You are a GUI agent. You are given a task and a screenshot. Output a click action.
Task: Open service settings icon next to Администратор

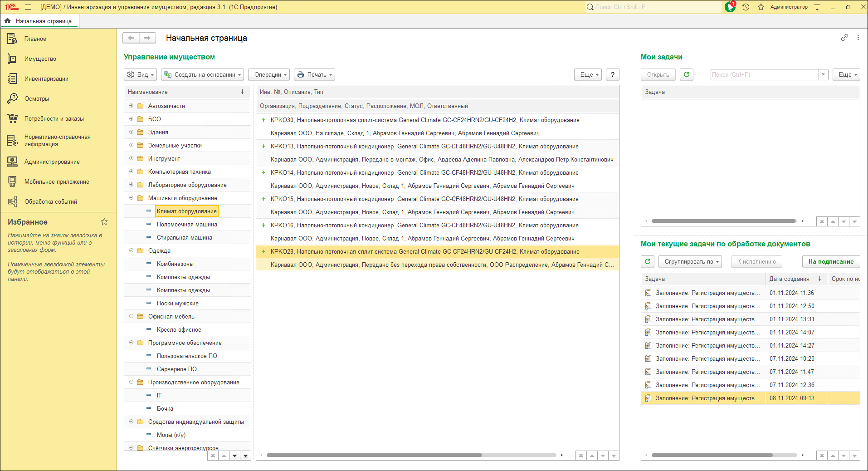coord(817,7)
